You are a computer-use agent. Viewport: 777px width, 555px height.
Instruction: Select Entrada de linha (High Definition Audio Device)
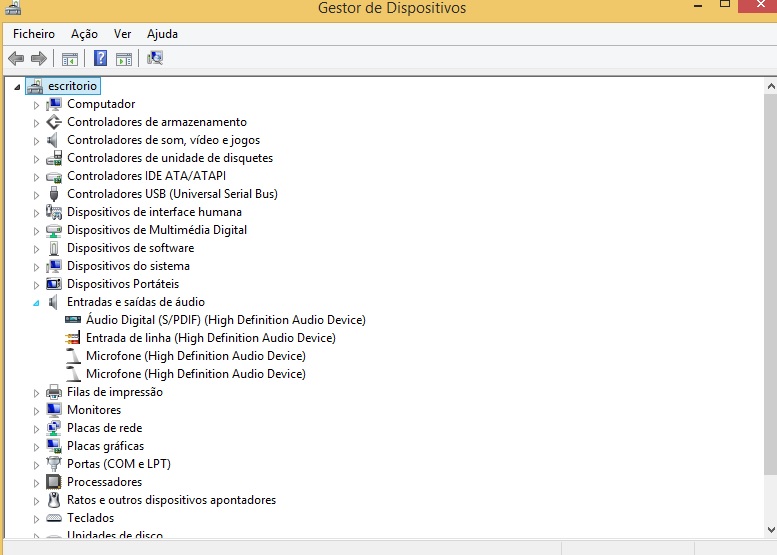(211, 338)
